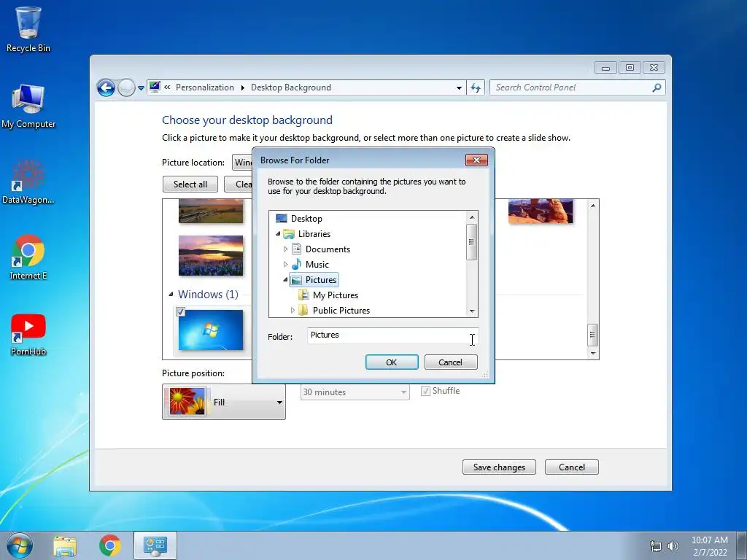Collapse the Windows (1) group
The width and height of the screenshot is (747, 560).
171,295
